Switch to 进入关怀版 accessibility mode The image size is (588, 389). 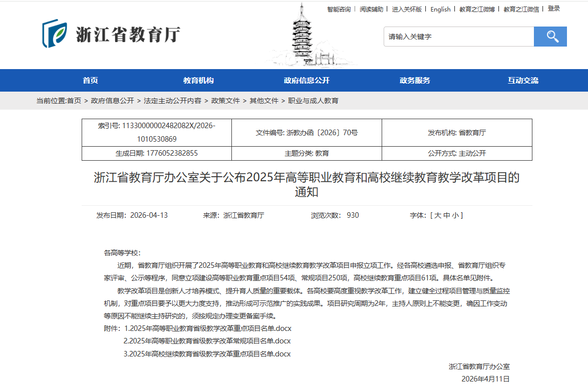(407, 9)
